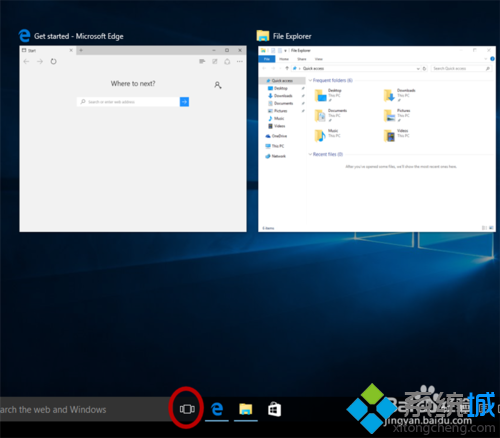Select 'Downloads' in the navigation pane
The image size is (500, 438).
(283, 96)
